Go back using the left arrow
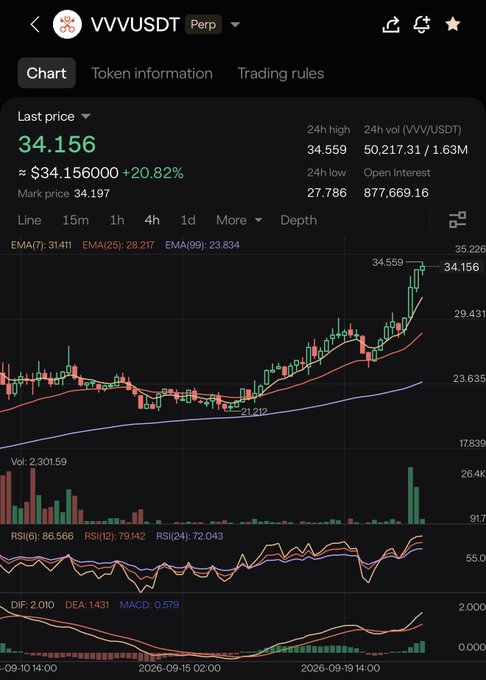 tap(36, 25)
